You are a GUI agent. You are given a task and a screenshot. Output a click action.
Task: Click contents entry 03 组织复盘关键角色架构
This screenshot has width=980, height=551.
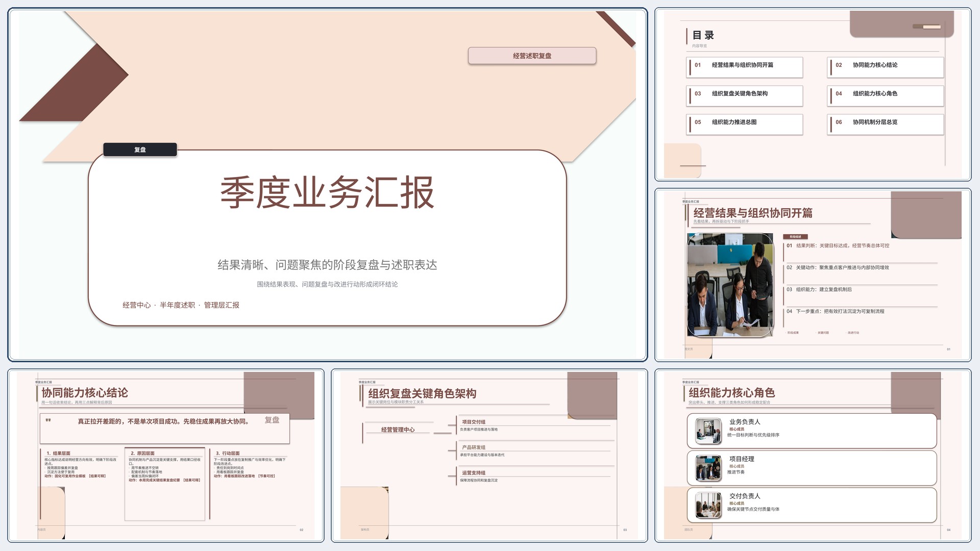click(745, 95)
